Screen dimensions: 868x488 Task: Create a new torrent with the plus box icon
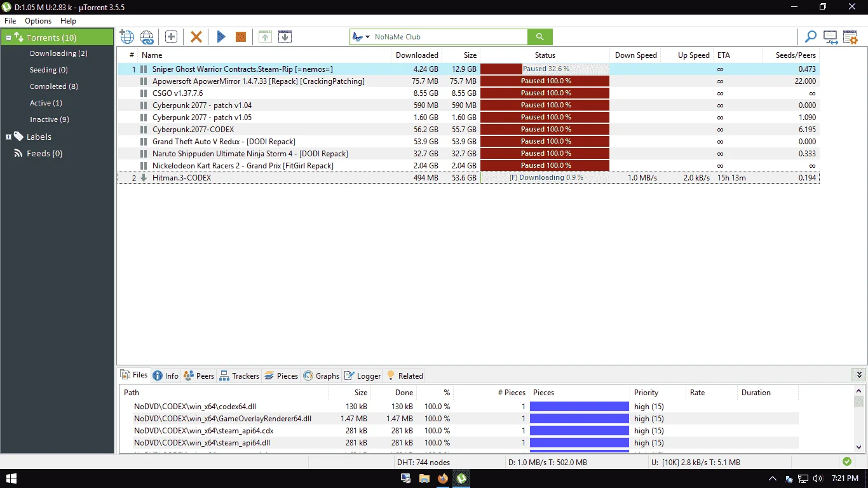[171, 37]
